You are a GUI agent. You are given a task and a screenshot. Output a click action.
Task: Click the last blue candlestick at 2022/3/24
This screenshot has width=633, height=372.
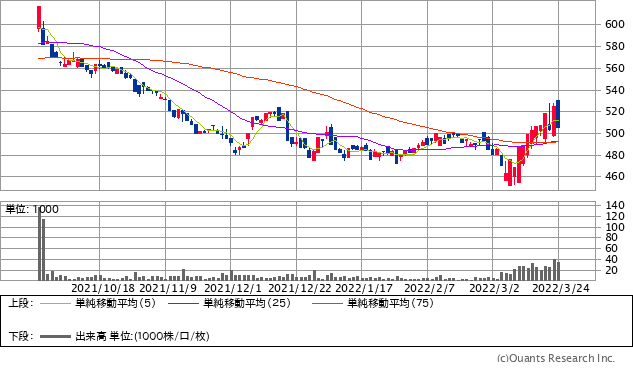(x=558, y=114)
